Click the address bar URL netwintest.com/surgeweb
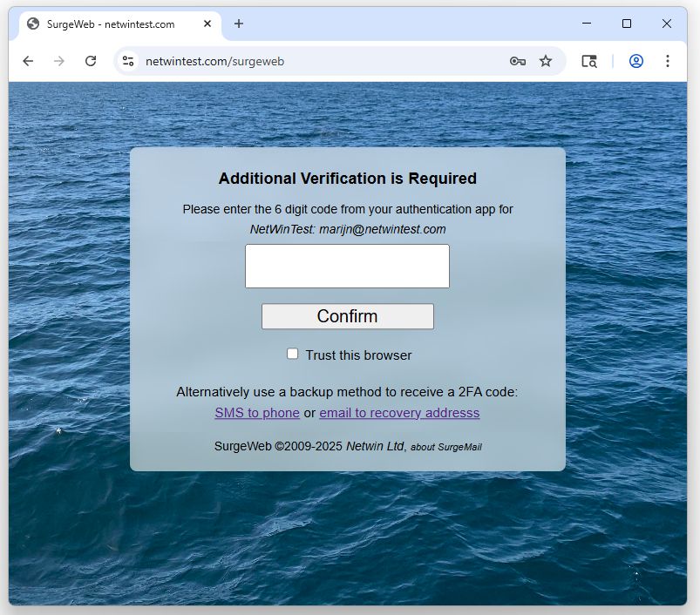 coord(215,61)
